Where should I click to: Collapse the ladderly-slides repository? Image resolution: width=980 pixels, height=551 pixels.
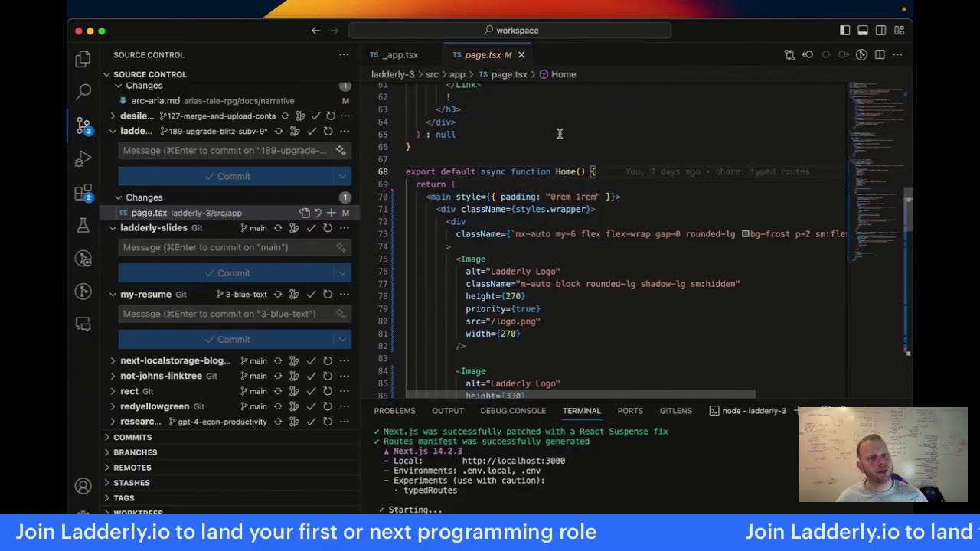(113, 228)
